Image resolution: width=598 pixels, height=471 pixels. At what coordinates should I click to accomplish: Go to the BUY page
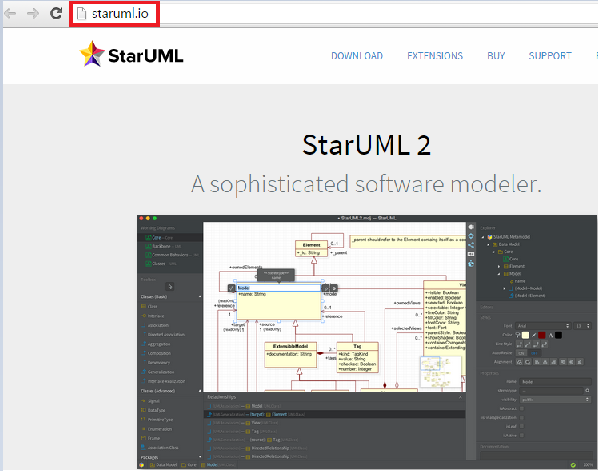(496, 56)
